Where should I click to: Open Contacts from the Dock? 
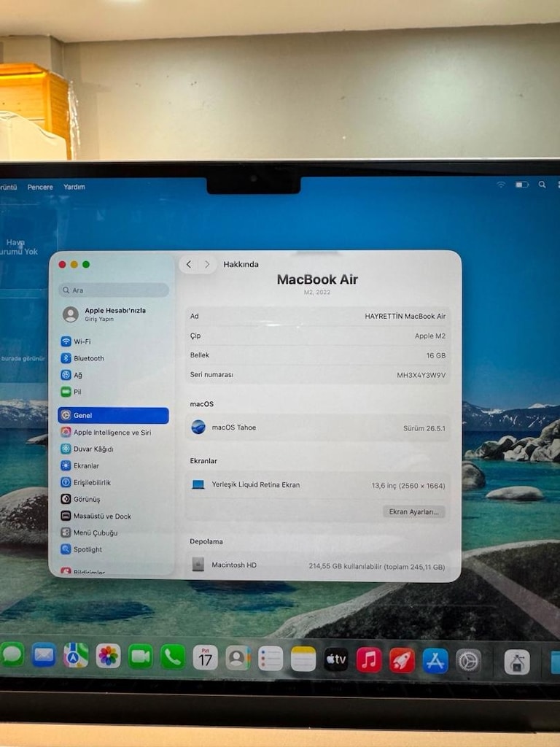point(238,658)
